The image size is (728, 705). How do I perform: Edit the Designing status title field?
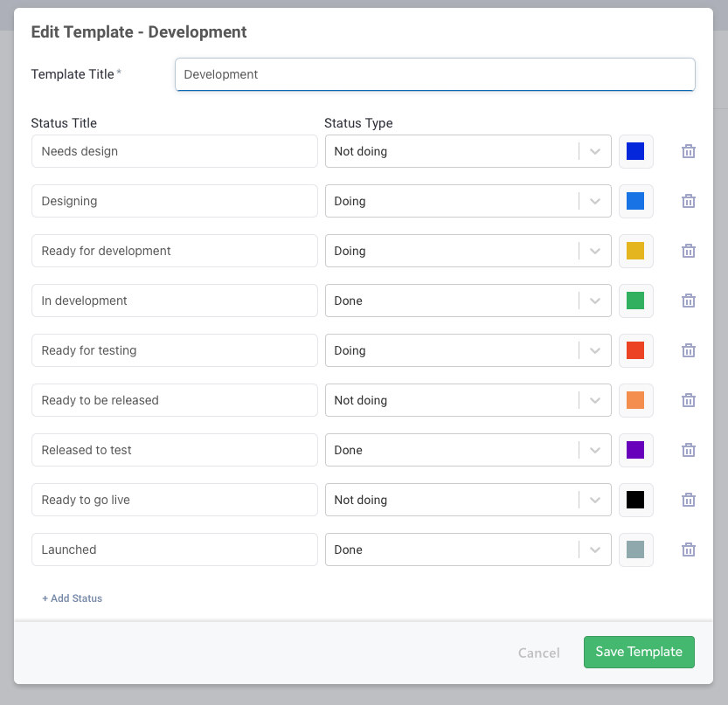pyautogui.click(x=175, y=201)
